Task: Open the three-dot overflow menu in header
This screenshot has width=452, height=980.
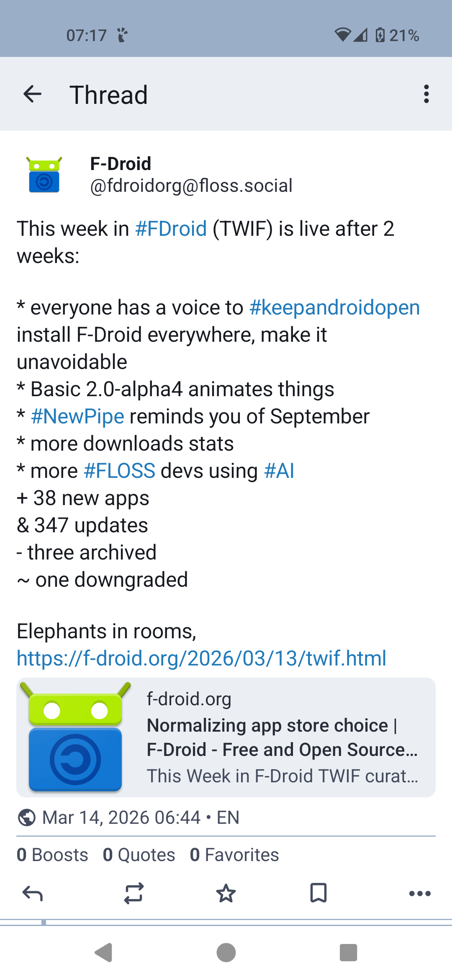Action: click(426, 94)
